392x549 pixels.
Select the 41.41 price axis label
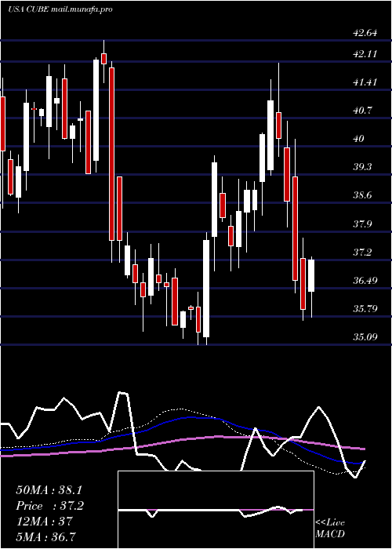(365, 82)
